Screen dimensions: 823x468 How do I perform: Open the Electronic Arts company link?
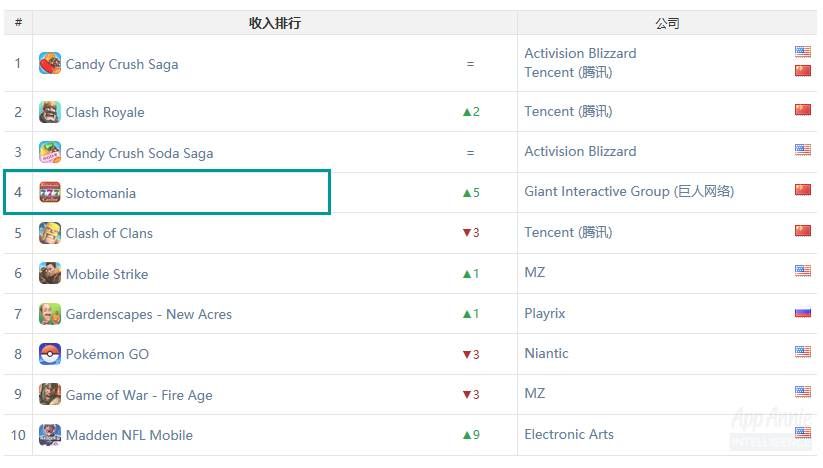[569, 434]
